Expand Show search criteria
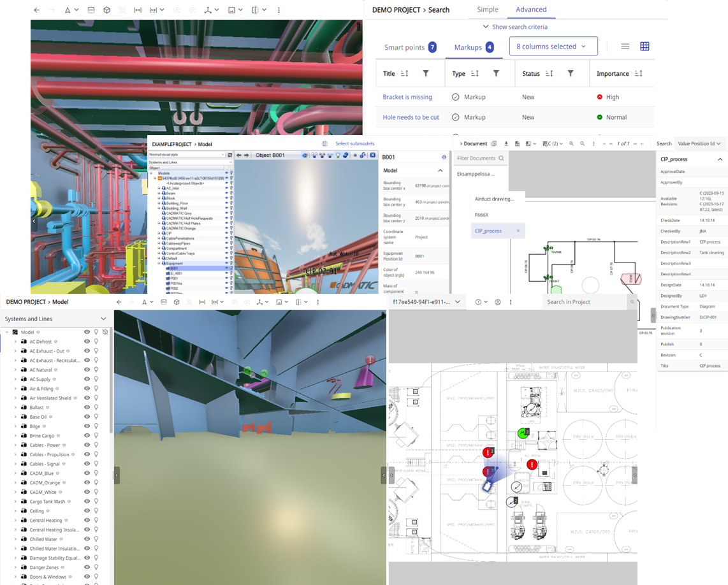 pos(515,27)
